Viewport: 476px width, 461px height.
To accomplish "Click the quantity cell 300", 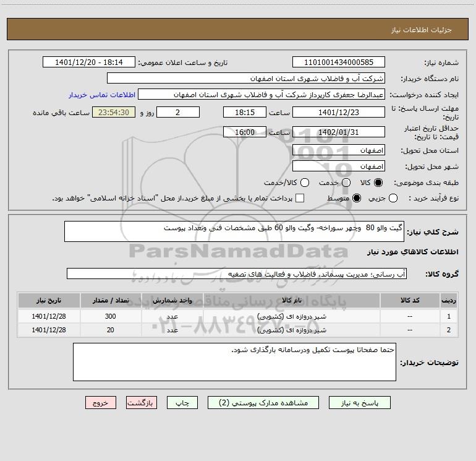I will tap(111, 316).
